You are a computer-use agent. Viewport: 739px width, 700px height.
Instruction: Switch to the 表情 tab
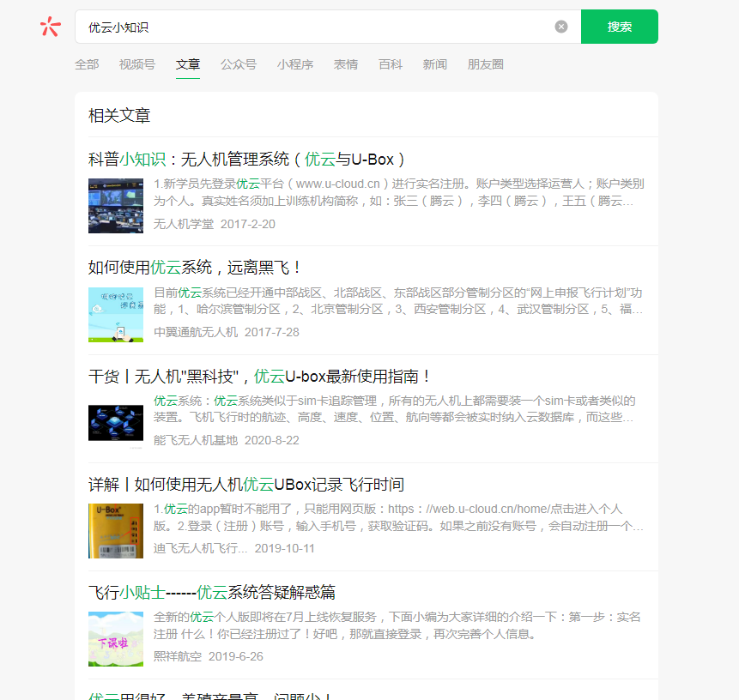[x=345, y=64]
